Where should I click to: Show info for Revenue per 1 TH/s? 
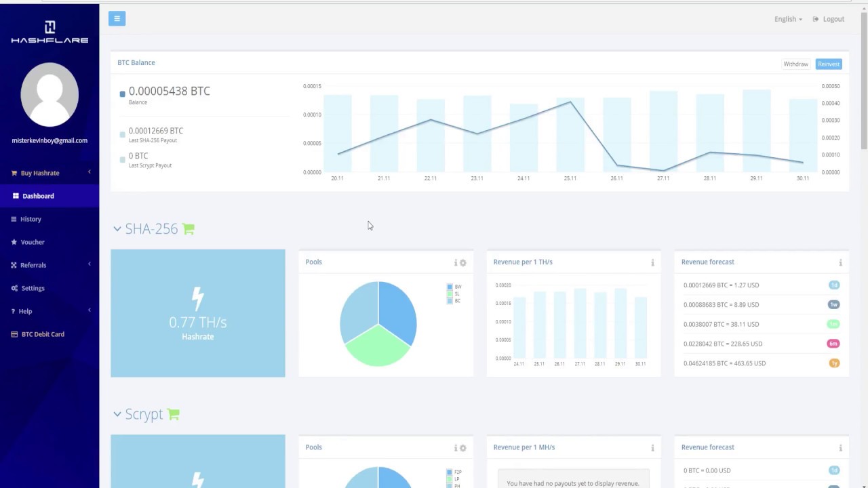[x=652, y=263]
